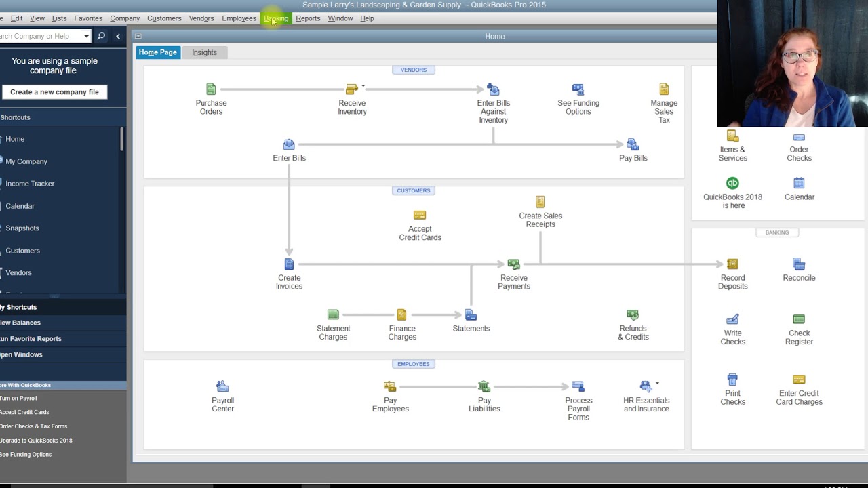
Task: Open the Help menu
Action: 367,18
